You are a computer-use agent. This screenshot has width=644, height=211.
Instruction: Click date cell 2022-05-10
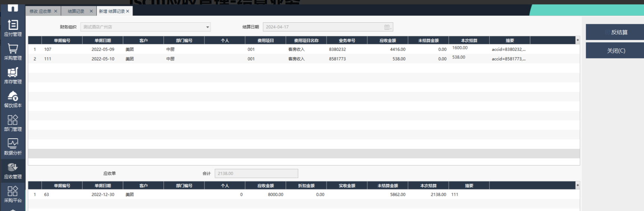coord(103,59)
